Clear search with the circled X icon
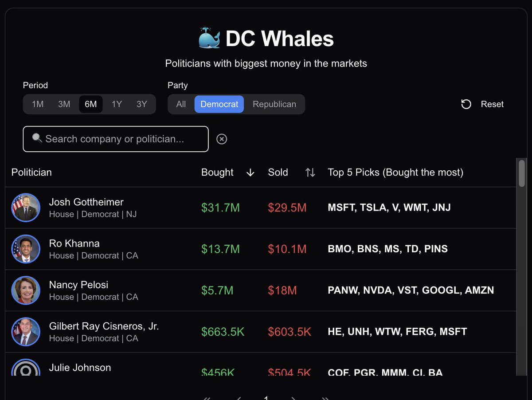 (x=222, y=139)
